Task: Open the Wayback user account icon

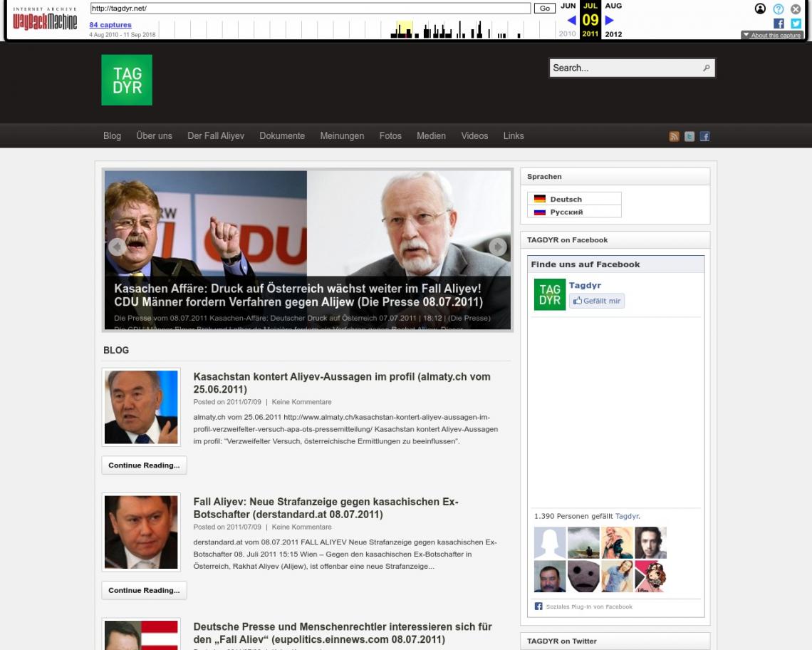Action: (x=760, y=9)
